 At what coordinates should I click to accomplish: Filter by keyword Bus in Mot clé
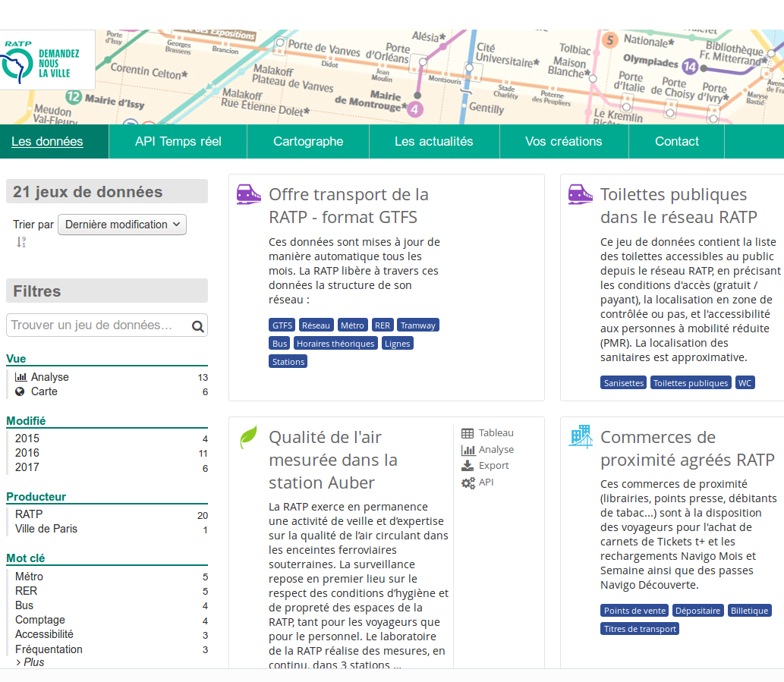[112, 605]
